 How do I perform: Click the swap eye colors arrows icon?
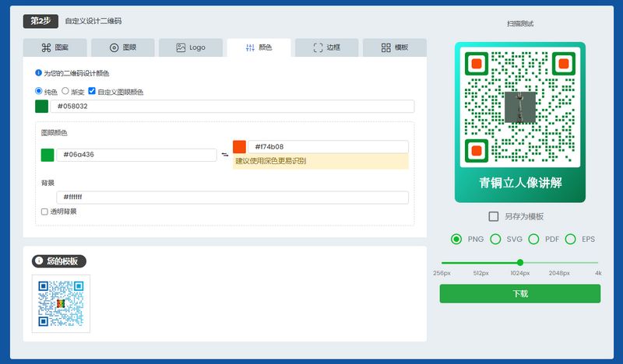[224, 155]
